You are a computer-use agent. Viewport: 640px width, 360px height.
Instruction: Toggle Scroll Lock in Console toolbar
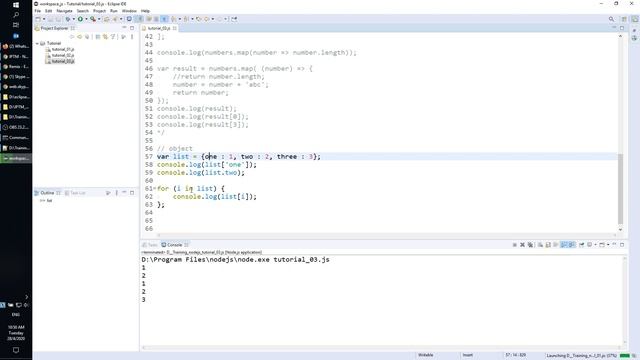pyautogui.click(x=548, y=245)
